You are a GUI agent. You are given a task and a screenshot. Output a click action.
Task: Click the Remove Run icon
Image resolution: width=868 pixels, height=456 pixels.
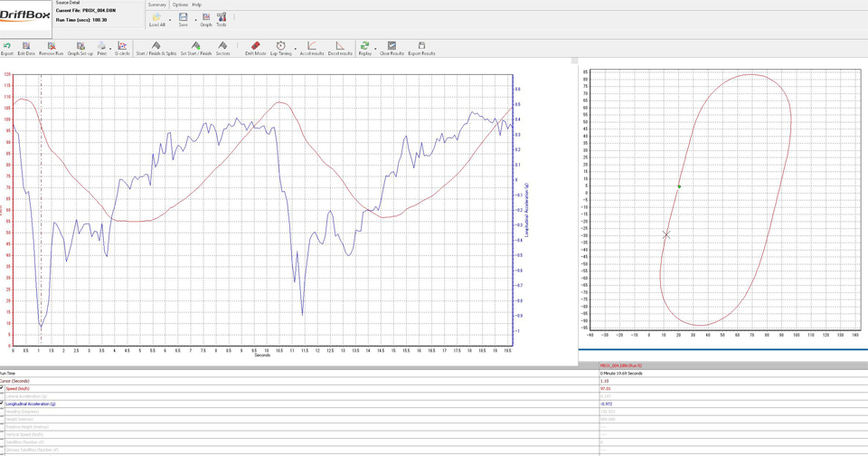(52, 46)
